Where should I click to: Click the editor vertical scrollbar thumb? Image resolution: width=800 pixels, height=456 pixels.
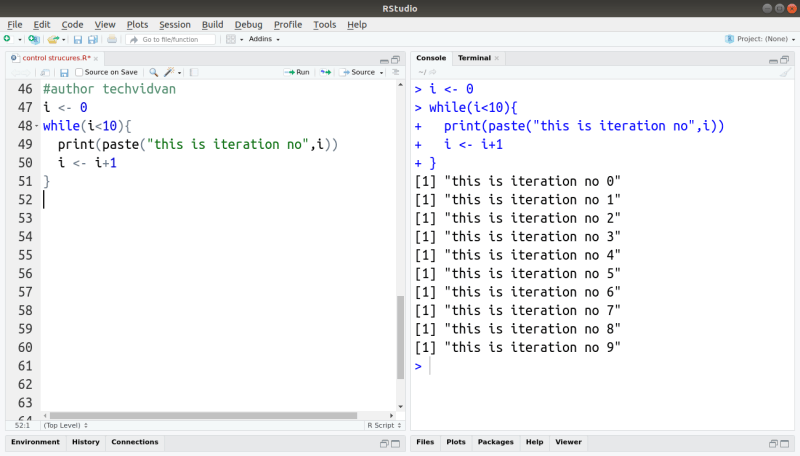[401, 338]
